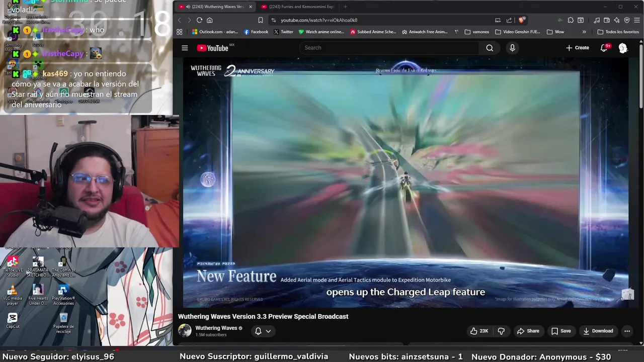Show hidden bookmarks via overflow chevron
The height and width of the screenshot is (362, 644).
pyautogui.click(x=584, y=32)
